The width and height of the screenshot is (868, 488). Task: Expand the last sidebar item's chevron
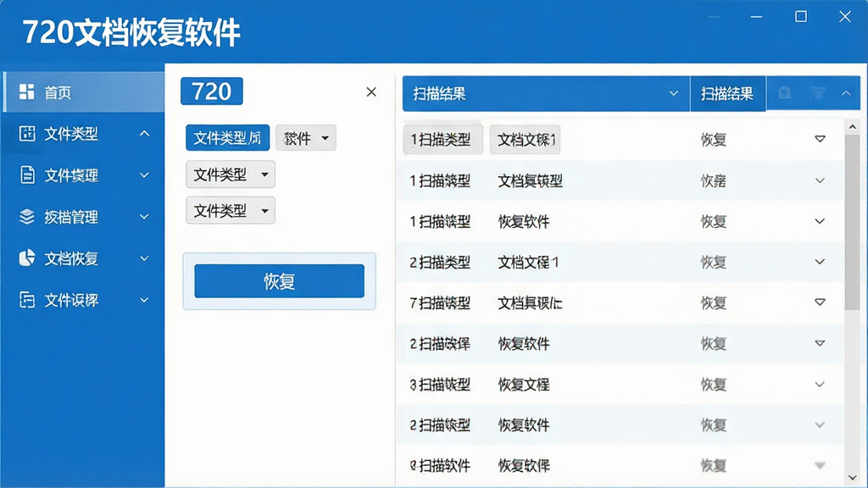click(144, 300)
